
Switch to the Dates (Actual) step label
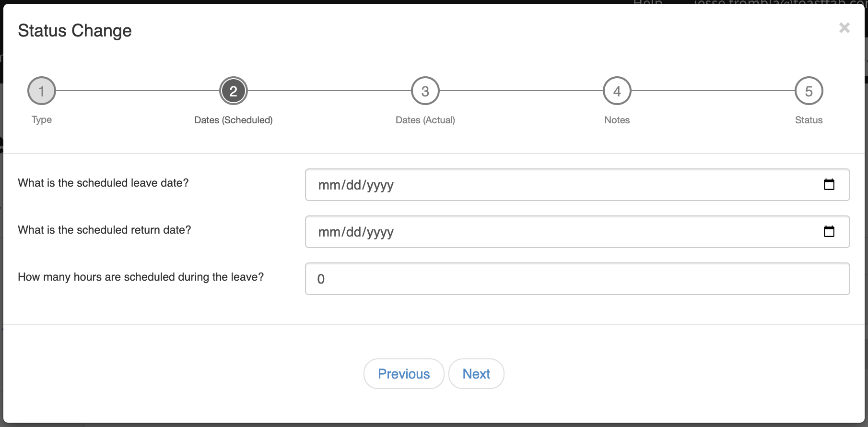[x=425, y=120]
